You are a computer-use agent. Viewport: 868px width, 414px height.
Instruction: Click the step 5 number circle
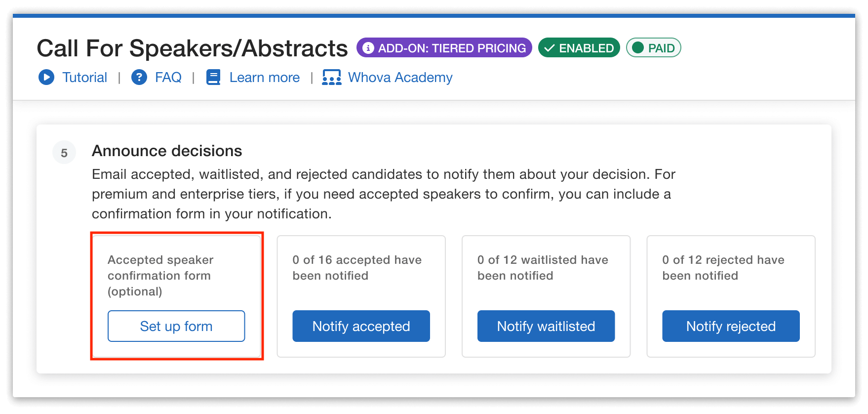(64, 152)
